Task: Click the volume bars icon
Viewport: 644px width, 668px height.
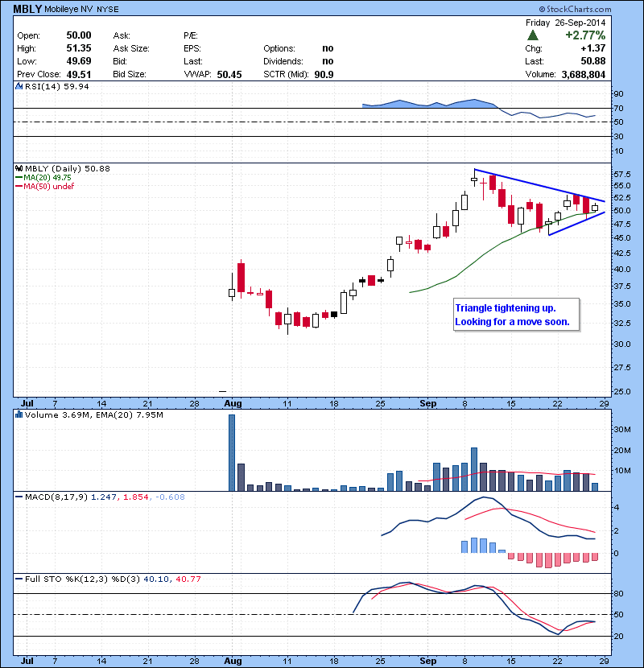Action: point(19,415)
